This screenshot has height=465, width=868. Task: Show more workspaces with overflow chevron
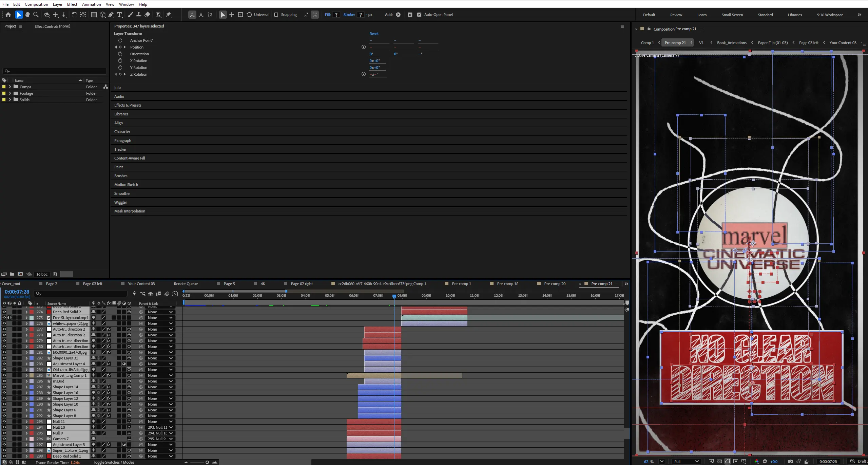click(859, 15)
